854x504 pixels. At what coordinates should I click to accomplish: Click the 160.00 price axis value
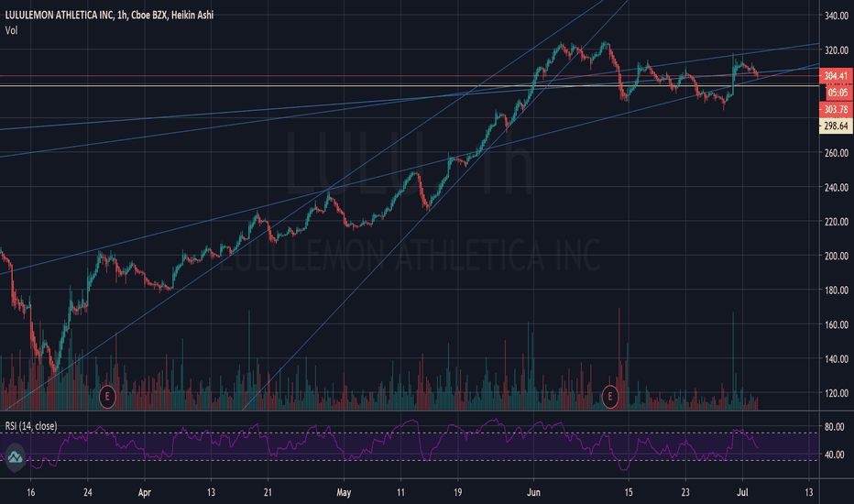pos(836,324)
